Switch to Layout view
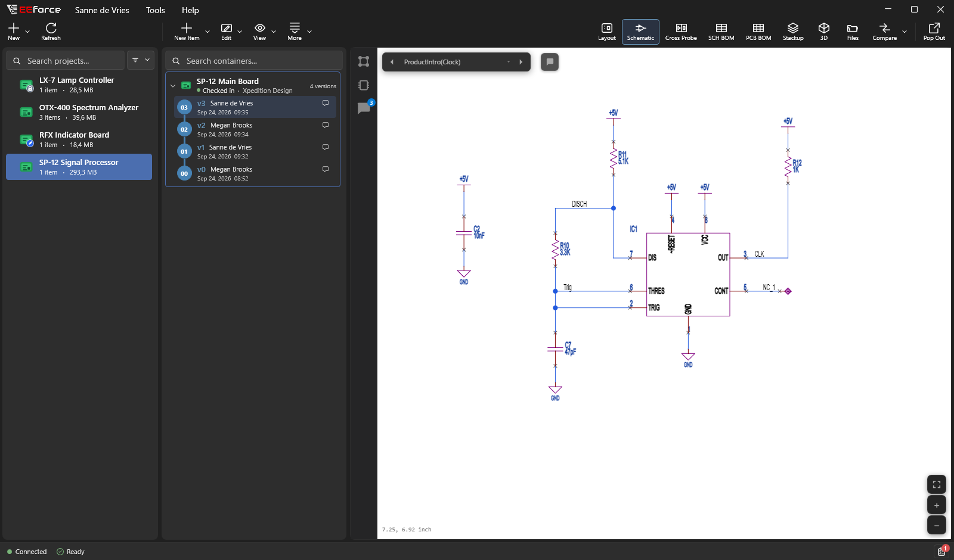Screen dimensions: 954x560 (x=607, y=32)
